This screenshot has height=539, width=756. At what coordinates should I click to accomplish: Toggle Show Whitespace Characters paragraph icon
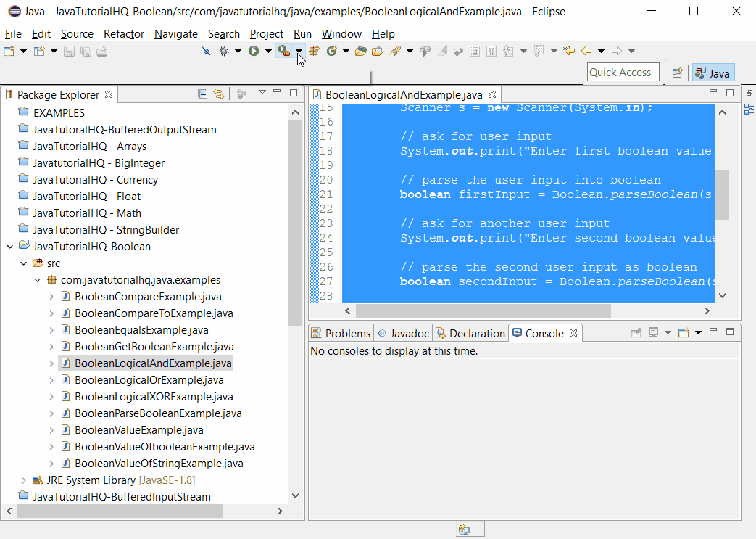click(491, 51)
